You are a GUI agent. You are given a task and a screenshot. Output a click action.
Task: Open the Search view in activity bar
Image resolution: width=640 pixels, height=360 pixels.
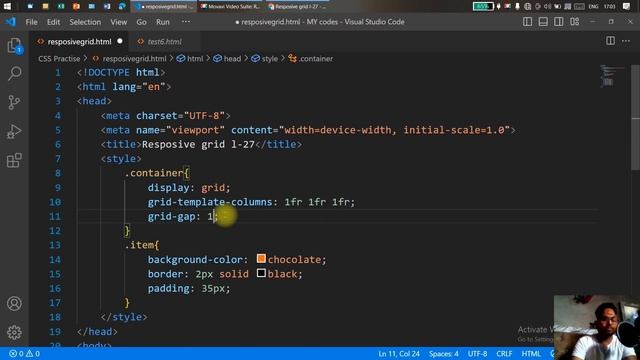[14, 73]
